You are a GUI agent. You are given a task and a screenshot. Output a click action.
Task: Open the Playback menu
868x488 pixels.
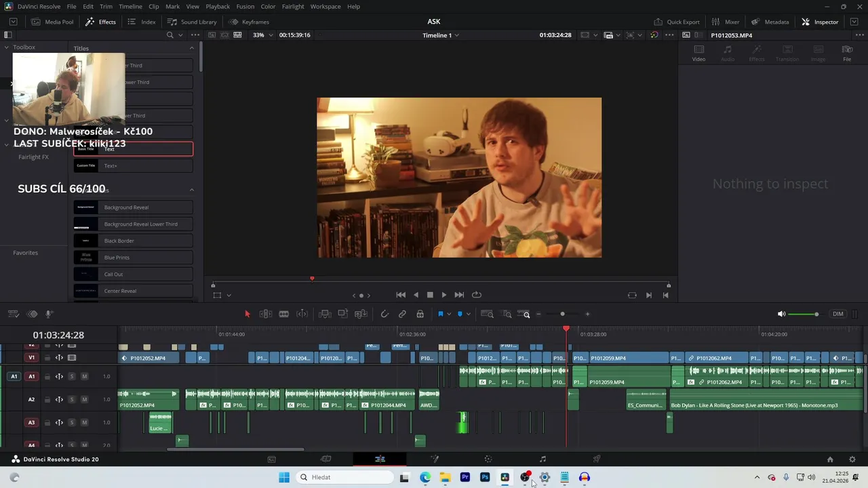click(218, 7)
